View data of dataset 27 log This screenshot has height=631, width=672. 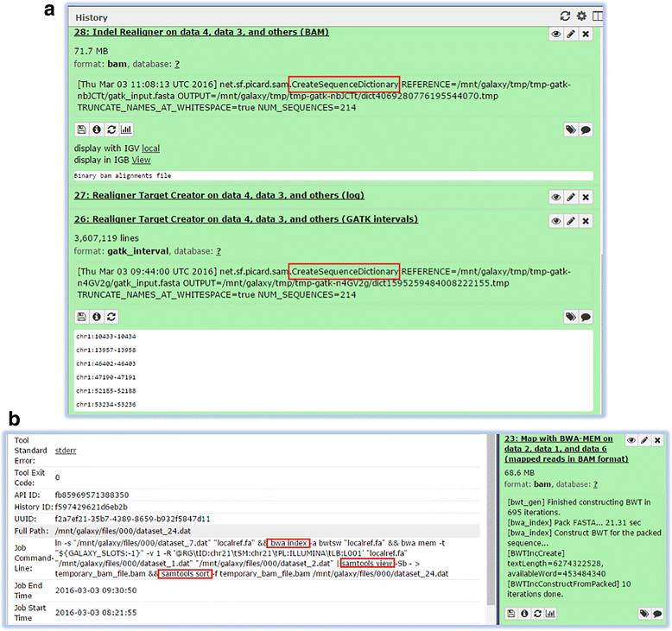[556, 197]
